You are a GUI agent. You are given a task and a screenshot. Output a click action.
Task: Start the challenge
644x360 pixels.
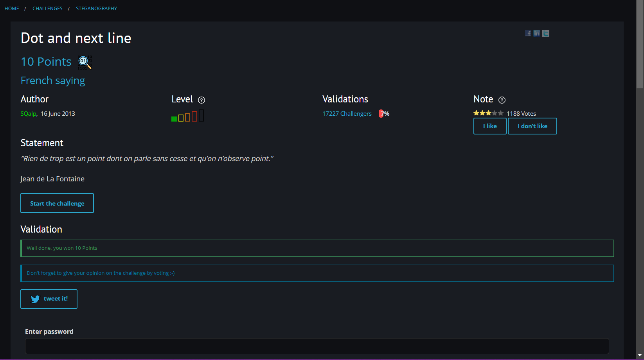[57, 203]
